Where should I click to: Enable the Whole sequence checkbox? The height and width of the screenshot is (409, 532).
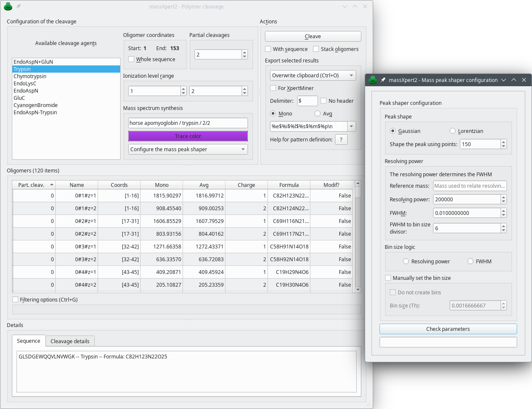pyautogui.click(x=132, y=59)
